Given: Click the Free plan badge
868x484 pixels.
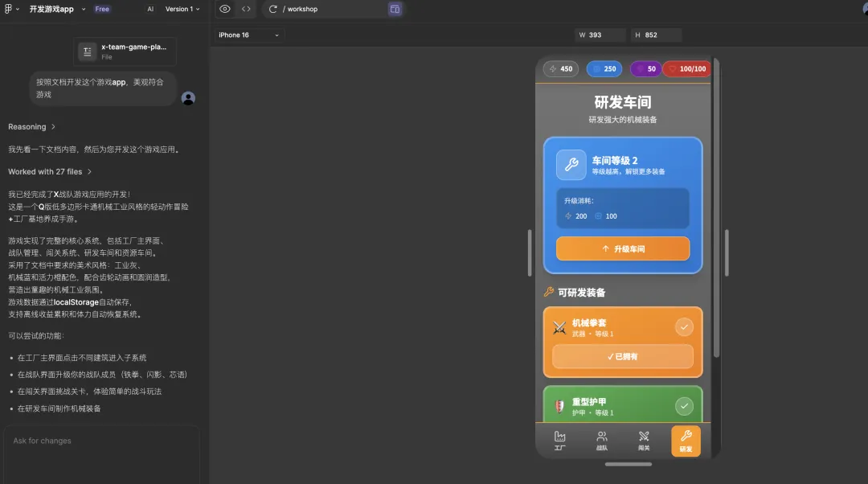Looking at the screenshot, I should click(x=101, y=9).
